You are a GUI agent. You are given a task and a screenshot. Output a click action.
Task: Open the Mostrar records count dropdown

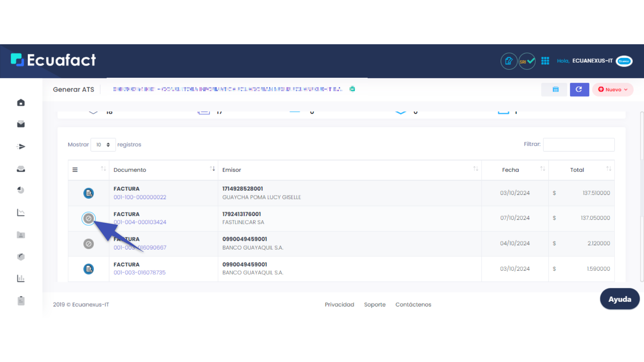pyautogui.click(x=103, y=145)
